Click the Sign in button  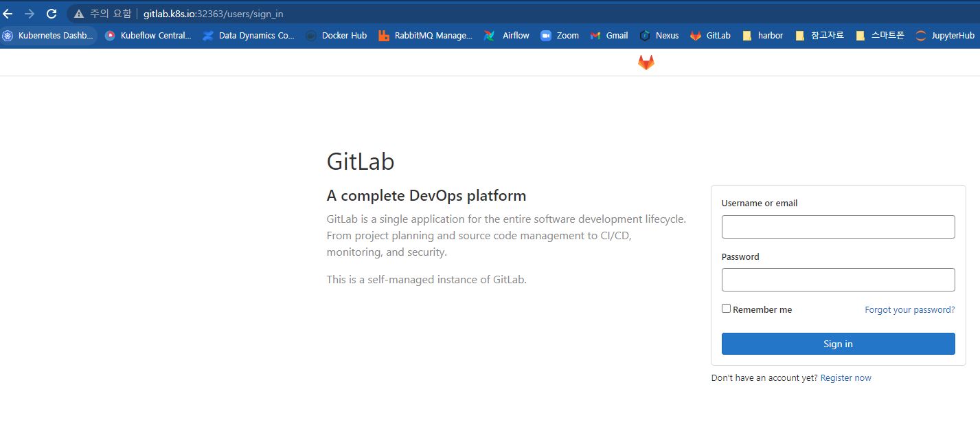pos(838,344)
